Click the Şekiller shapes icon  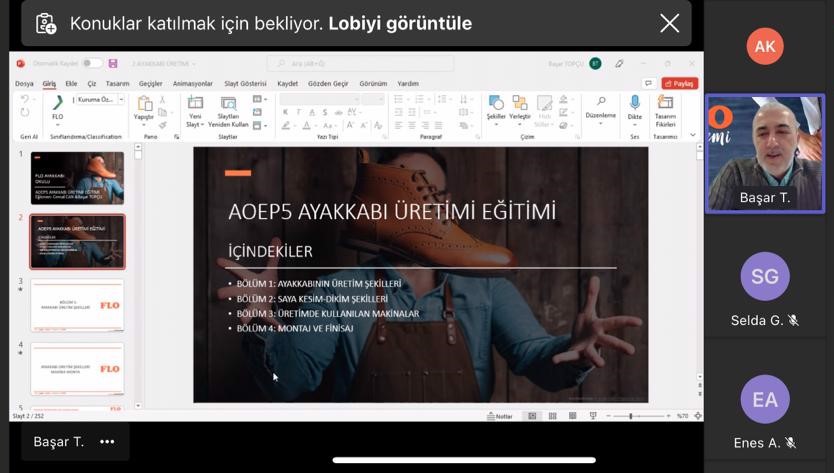click(495, 107)
